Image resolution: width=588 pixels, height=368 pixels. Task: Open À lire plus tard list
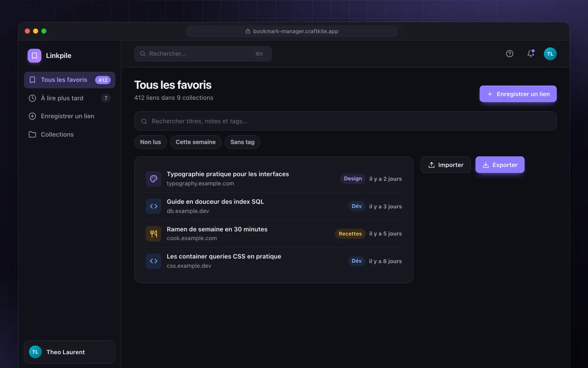[x=69, y=98]
